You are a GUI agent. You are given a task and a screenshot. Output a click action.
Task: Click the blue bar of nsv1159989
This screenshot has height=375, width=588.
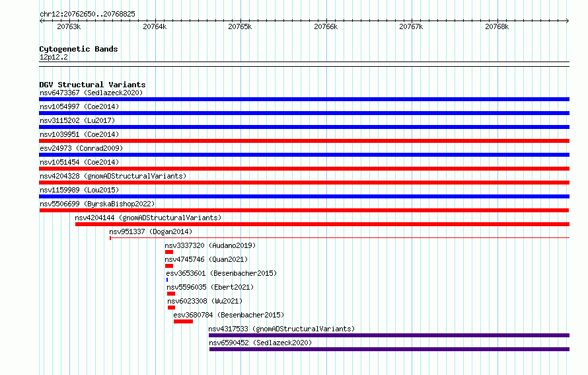click(x=304, y=196)
